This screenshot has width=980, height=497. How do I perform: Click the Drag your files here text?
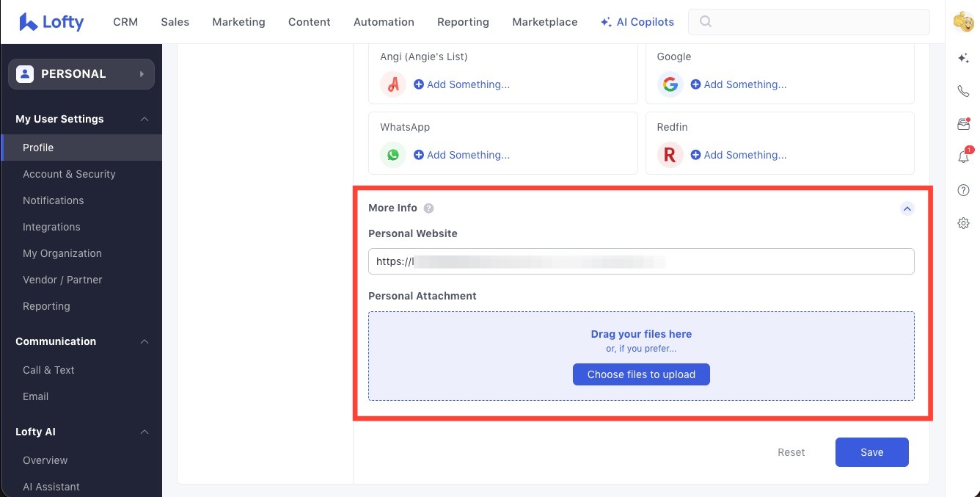click(641, 334)
